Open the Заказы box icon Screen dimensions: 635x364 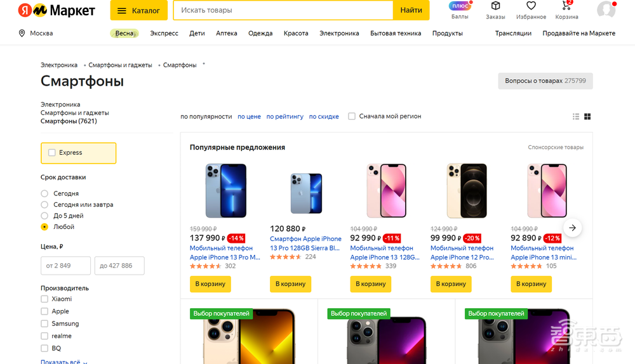pyautogui.click(x=495, y=7)
